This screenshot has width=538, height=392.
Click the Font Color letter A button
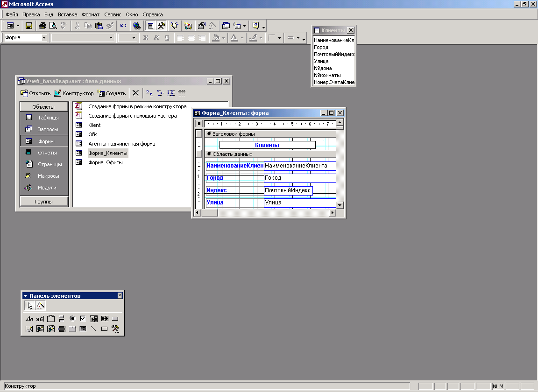[x=234, y=38]
